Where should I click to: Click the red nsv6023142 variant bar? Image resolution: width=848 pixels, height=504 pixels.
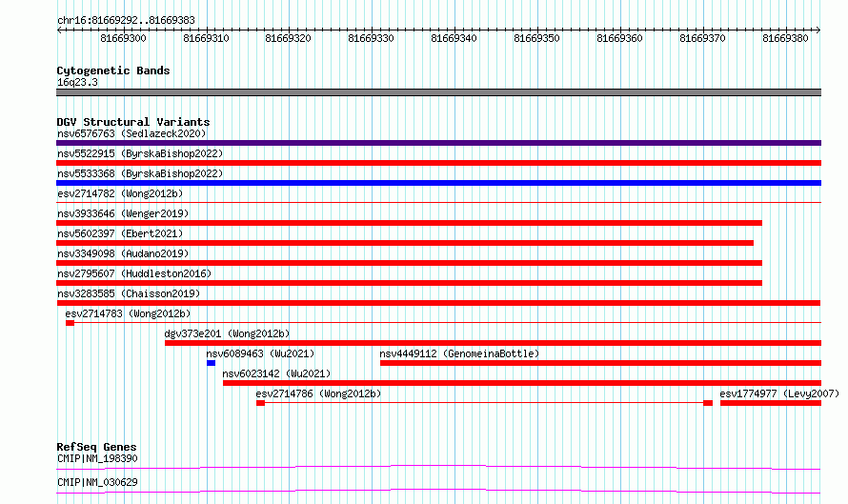click(x=522, y=383)
